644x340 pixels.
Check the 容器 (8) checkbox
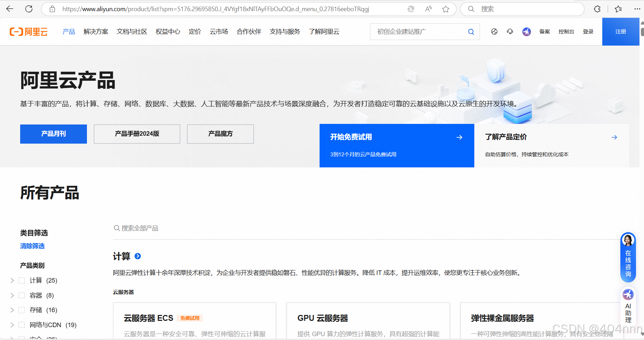point(22,295)
